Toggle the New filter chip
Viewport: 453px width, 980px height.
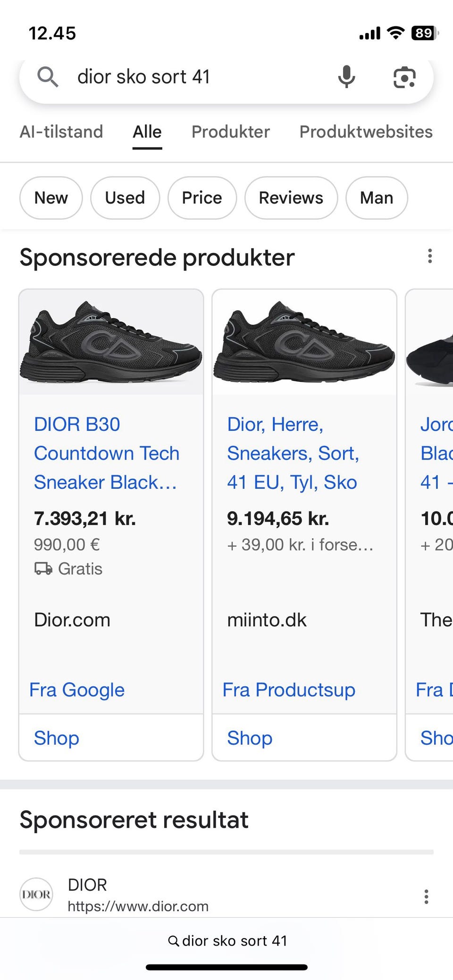[51, 198]
